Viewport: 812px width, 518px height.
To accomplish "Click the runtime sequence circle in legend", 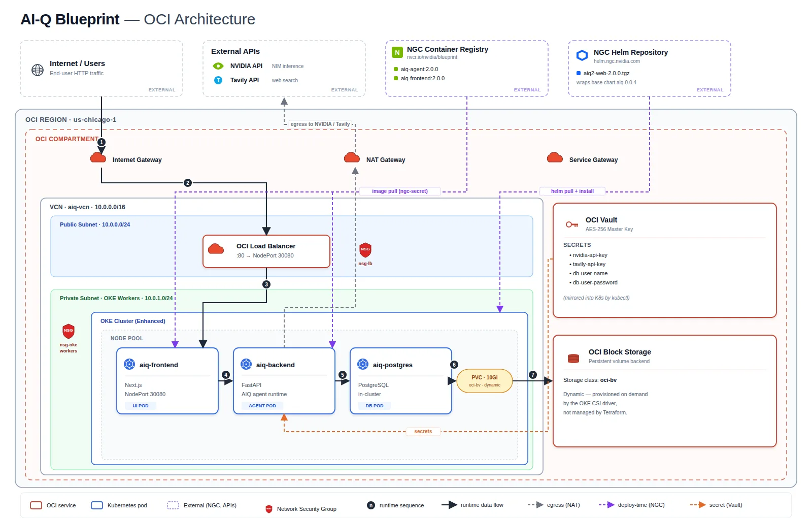I will (371, 505).
